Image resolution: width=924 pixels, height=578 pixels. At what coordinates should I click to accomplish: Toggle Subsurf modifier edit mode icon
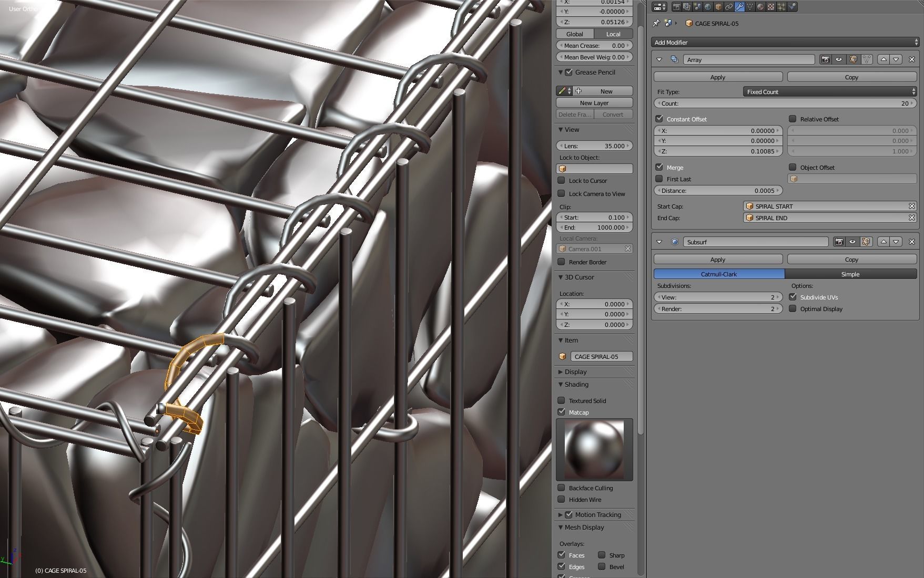point(866,242)
